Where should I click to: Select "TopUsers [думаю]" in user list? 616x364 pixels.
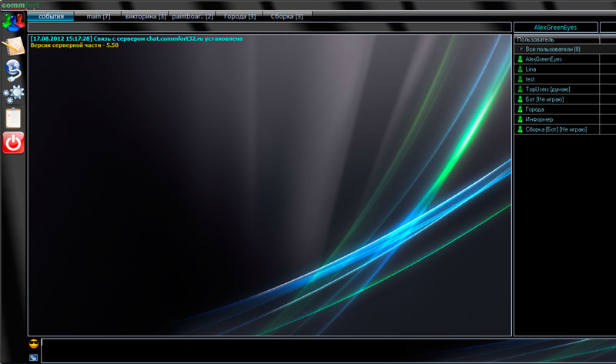(547, 89)
